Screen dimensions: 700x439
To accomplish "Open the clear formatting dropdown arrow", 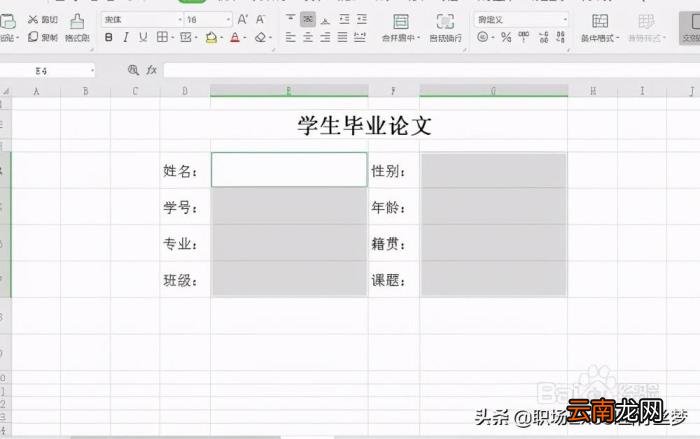I will click(271, 38).
